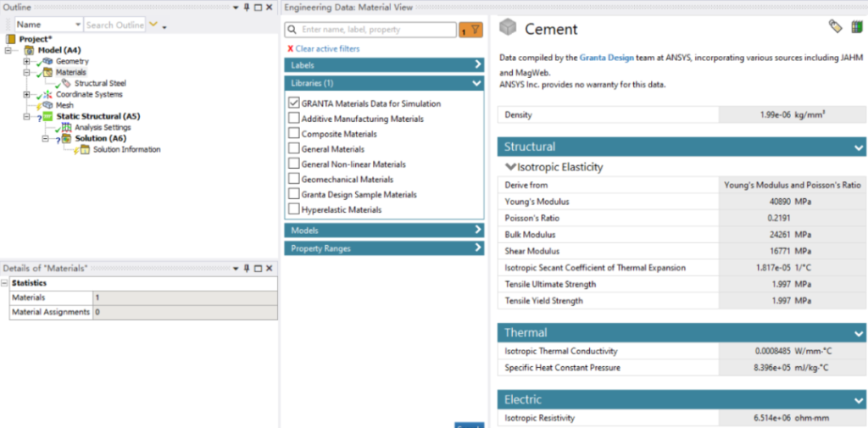Click Clear active filters link
Image resolution: width=868 pixels, height=428 pixels.
(326, 49)
